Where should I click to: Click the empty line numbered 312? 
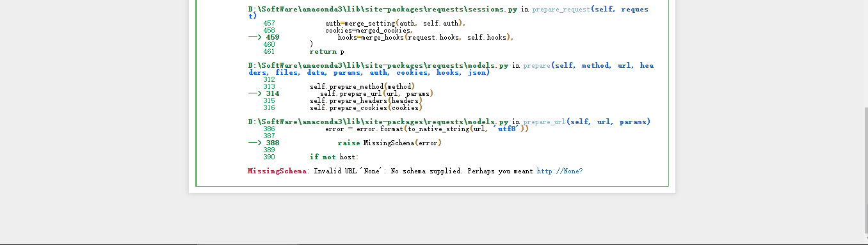click(269, 79)
